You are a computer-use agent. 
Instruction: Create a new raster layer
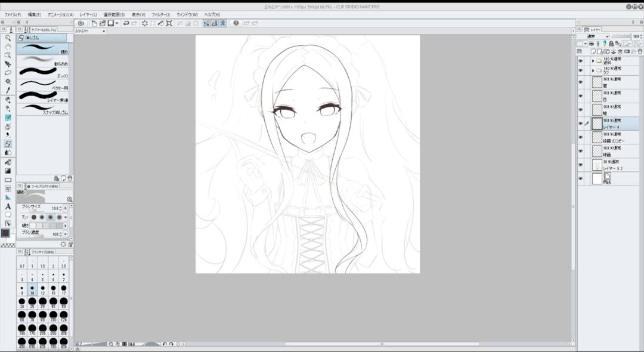click(x=593, y=51)
